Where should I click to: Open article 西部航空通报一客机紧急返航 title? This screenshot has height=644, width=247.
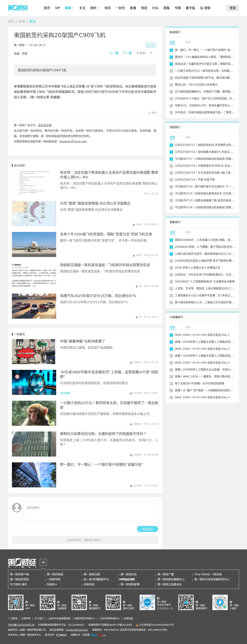point(105,265)
